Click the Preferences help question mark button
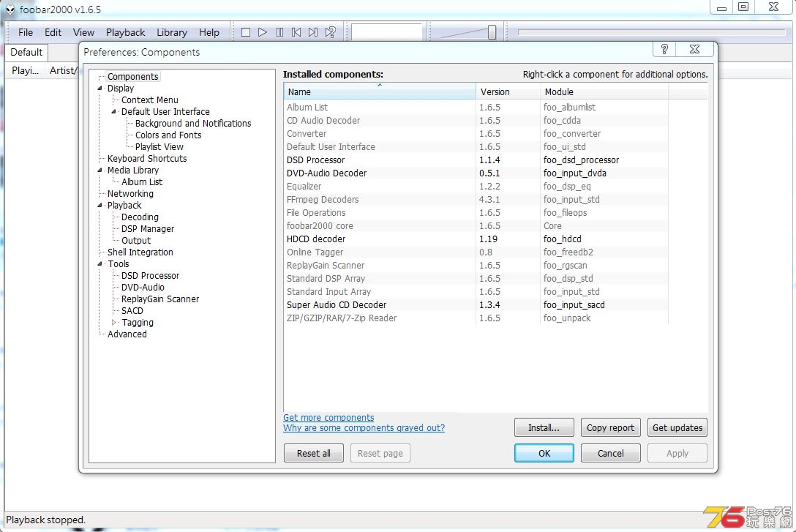Viewport: 796px width, 532px height. tap(664, 49)
